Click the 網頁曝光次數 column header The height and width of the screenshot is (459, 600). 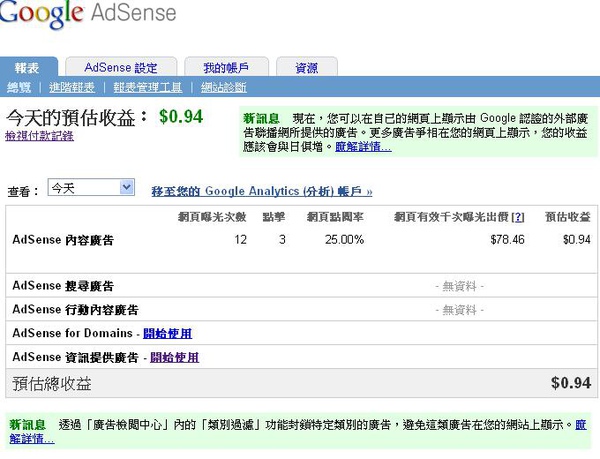(212, 217)
